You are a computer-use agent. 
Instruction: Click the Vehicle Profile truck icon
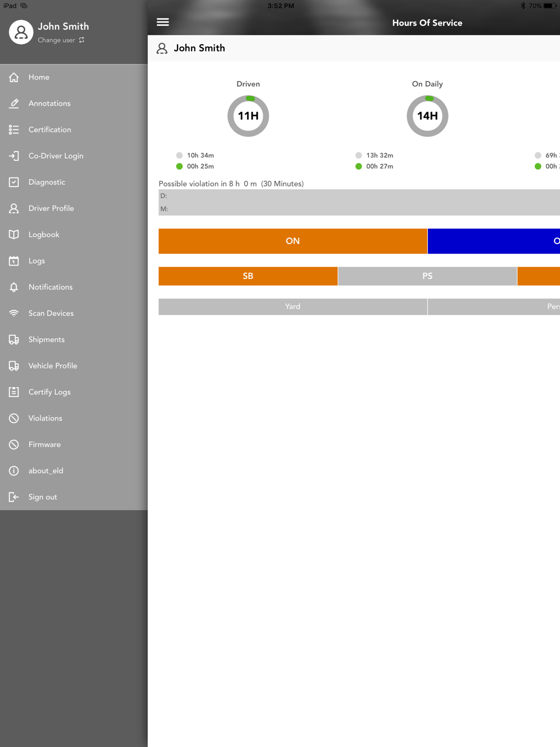click(x=14, y=366)
